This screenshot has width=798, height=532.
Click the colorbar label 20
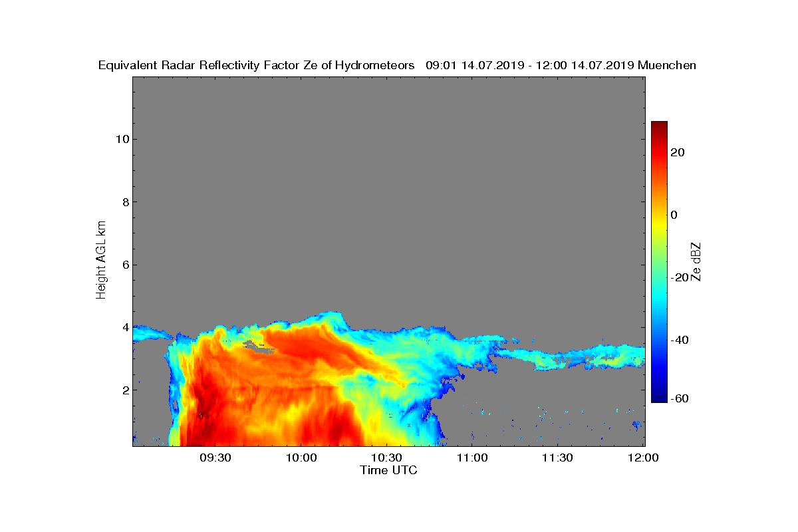678,152
